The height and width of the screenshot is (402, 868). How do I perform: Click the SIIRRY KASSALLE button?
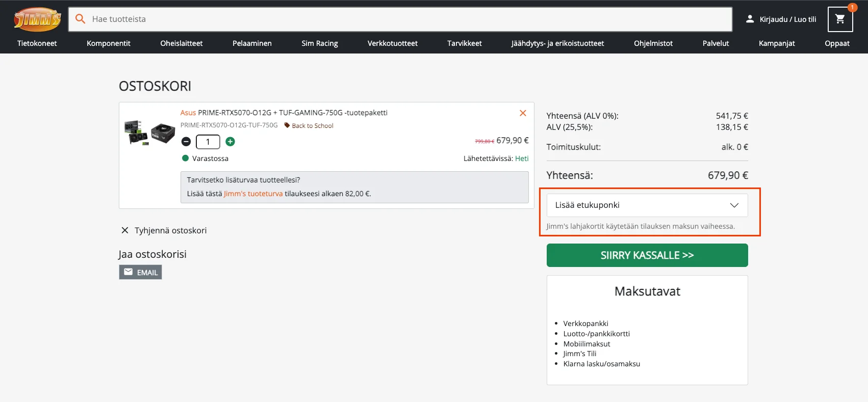coord(647,255)
